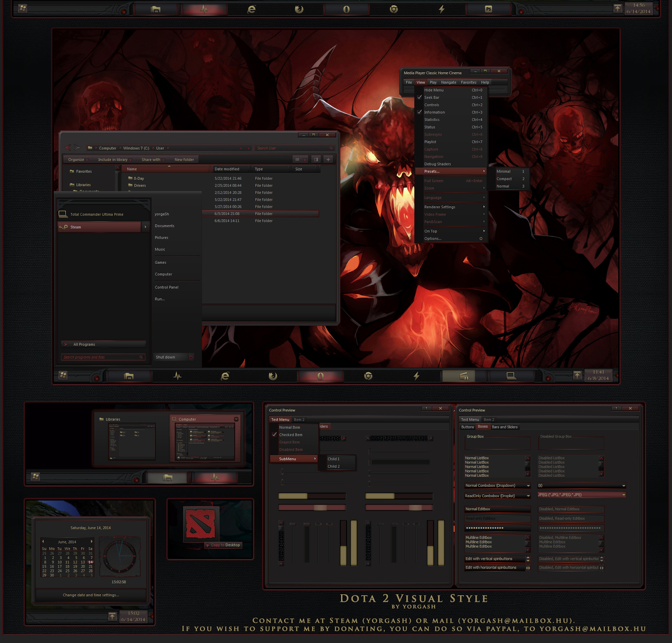This screenshot has width=672, height=643.
Task: Click the Shut down button
Action: pyautogui.click(x=170, y=357)
